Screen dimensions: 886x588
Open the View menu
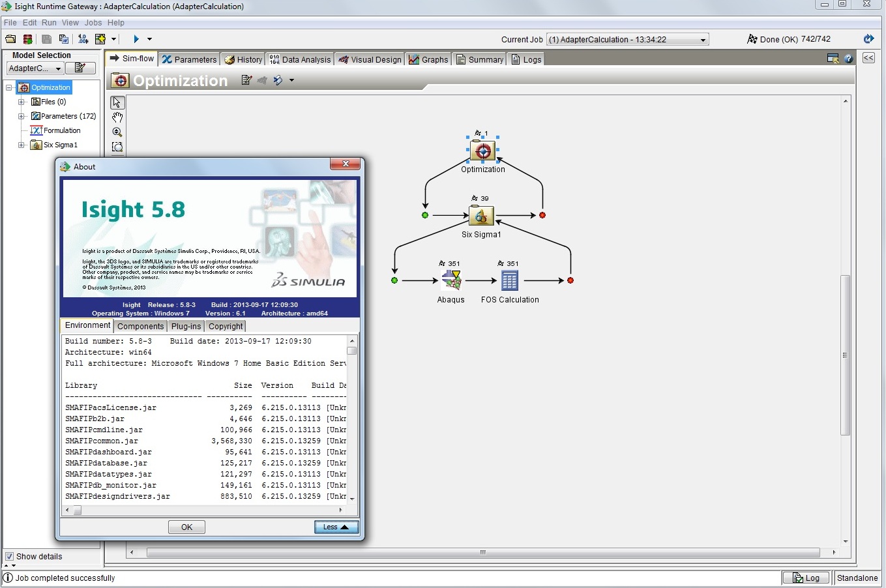70,22
